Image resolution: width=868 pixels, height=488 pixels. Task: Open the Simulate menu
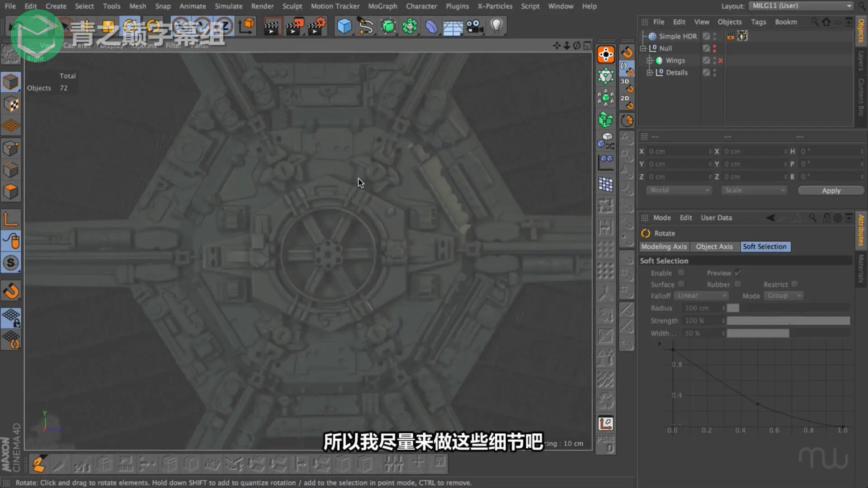228,6
